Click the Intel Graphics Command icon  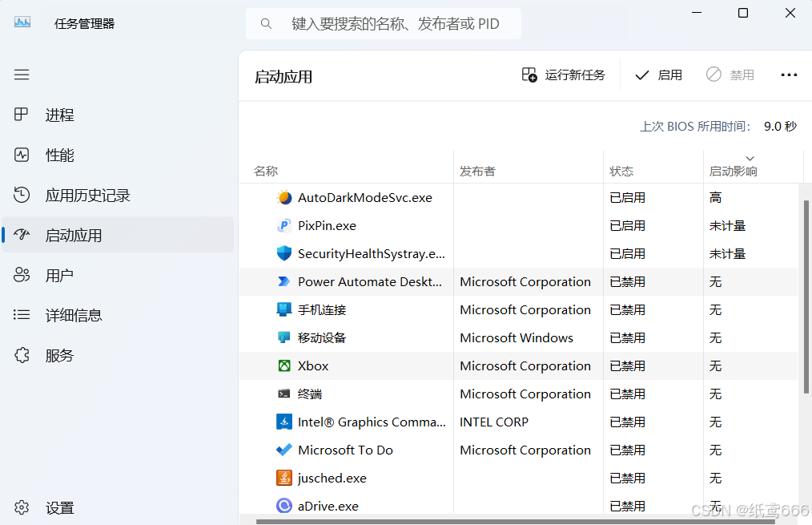284,422
